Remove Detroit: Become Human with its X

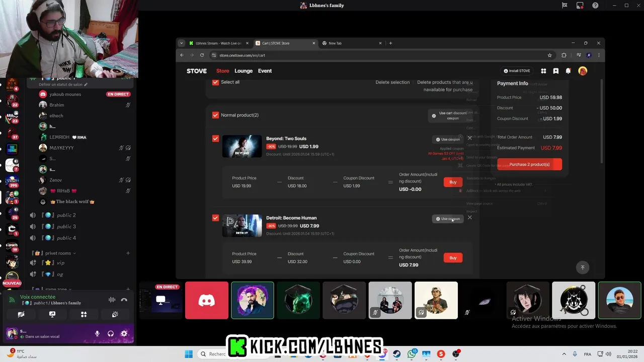[469, 217]
